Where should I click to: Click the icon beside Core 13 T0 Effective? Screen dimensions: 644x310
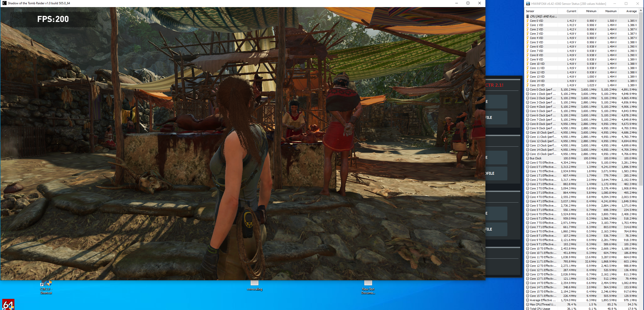(x=528, y=274)
